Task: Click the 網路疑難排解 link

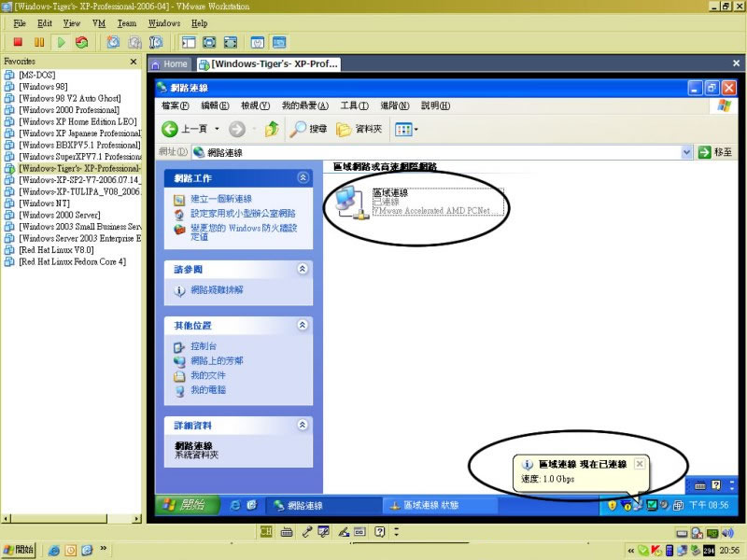Action: [x=217, y=289]
